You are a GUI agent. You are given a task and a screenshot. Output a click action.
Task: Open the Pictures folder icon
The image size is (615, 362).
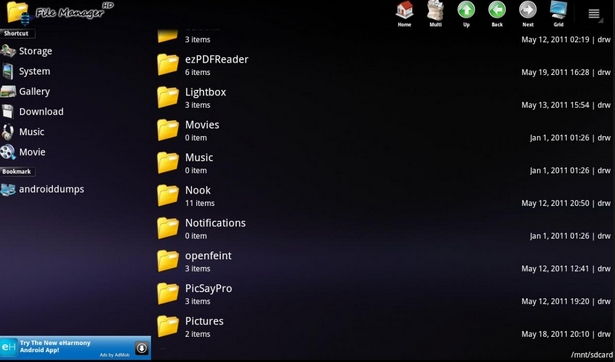coord(168,326)
